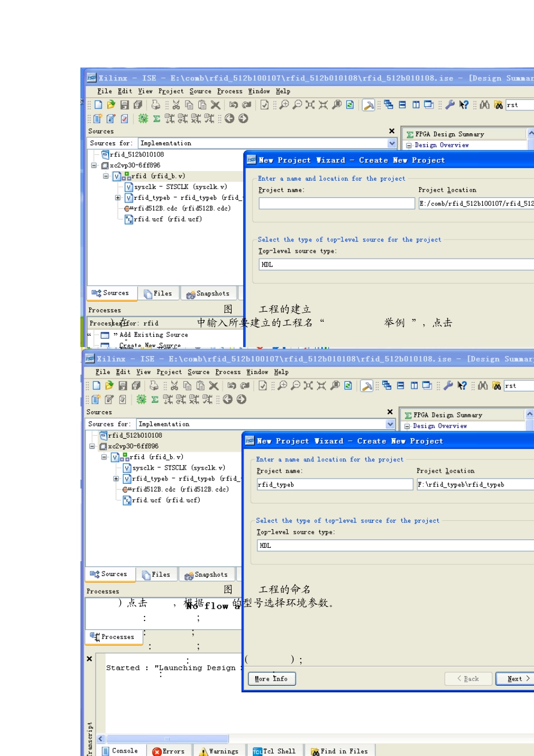
Task: Click Find in Files binoculars icon, lower window
Action: 496,386
